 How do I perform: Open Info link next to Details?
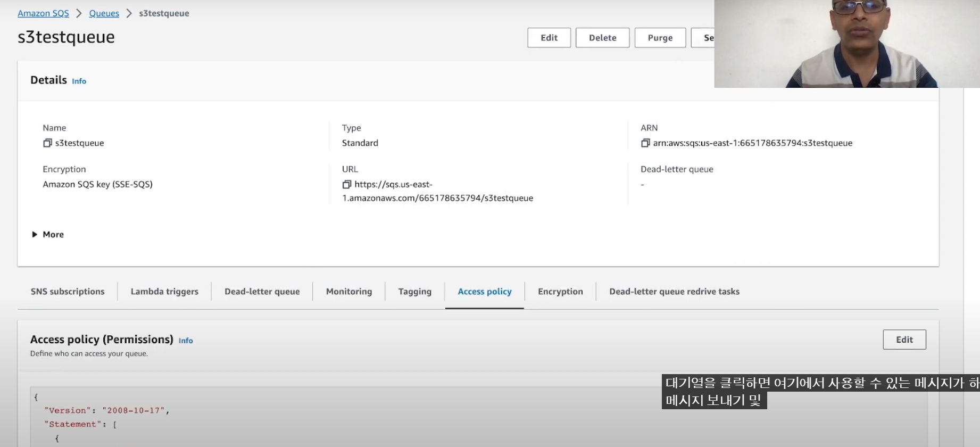point(79,81)
